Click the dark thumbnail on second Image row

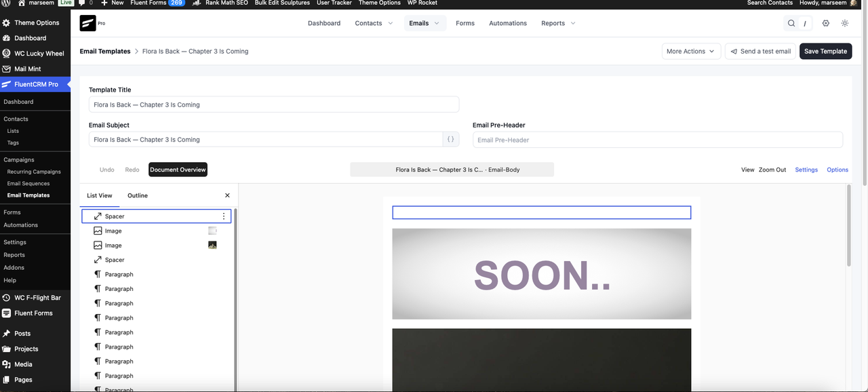[x=212, y=246]
